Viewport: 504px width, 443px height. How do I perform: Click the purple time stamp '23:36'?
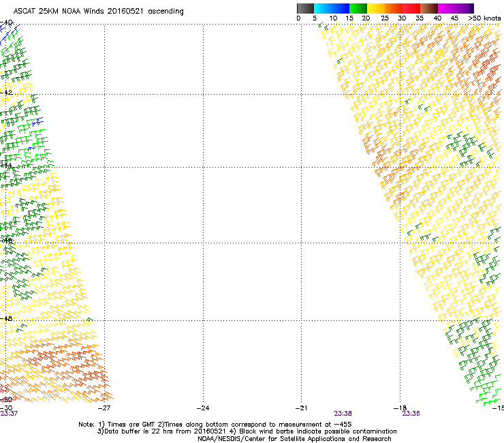[411, 414]
